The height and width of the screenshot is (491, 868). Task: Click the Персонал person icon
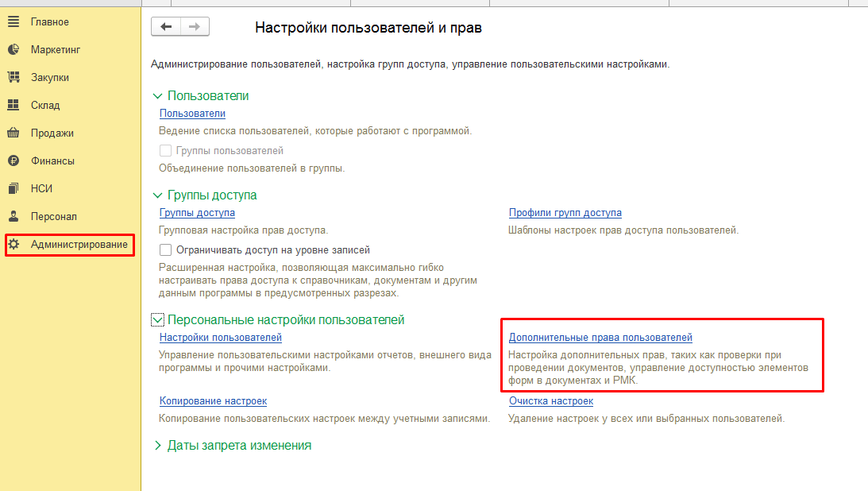pyautogui.click(x=13, y=216)
